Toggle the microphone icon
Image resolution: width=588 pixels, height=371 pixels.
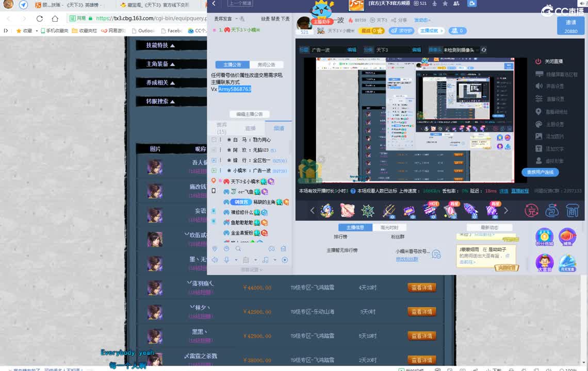[226, 260]
